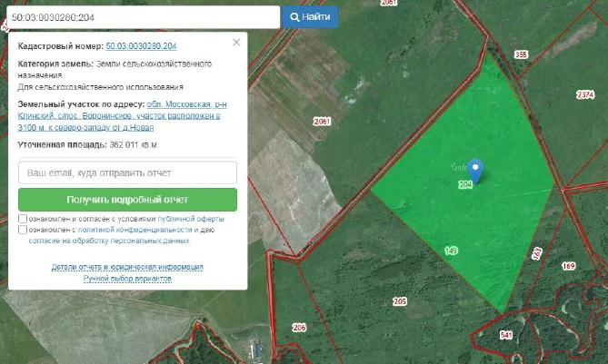This screenshot has width=608, height=364.
Task: Click the email input for report
Action: pos(127,172)
